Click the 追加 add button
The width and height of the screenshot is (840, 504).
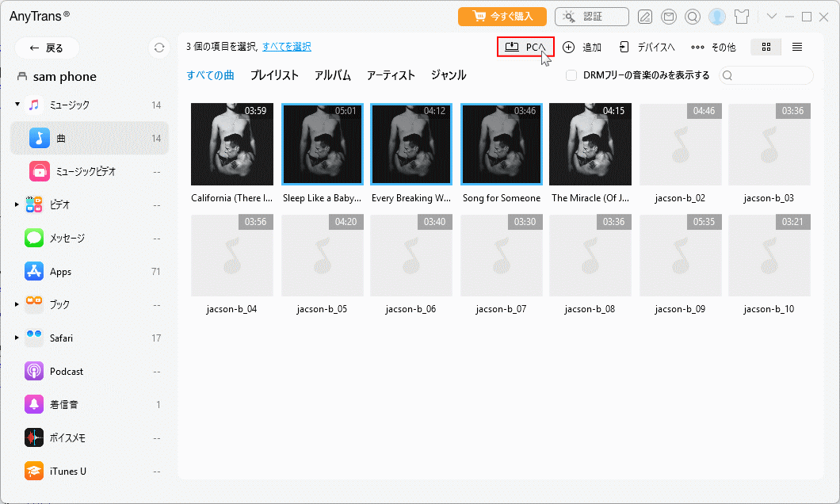[x=582, y=47]
